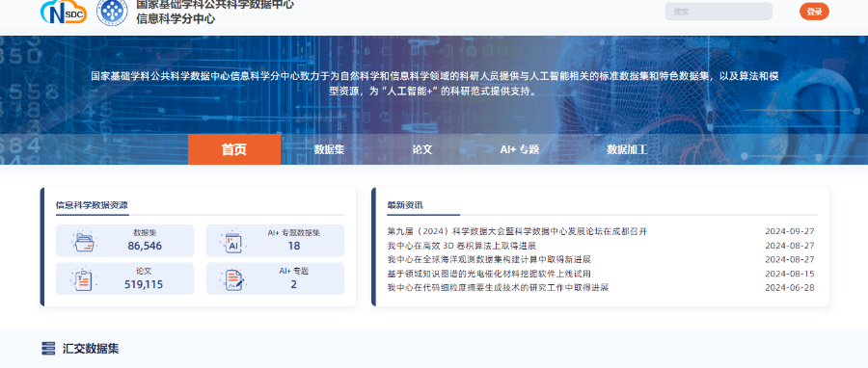This screenshot has width=868, height=368.
Task: Open news about 高效 3D 卷积算法
Action: (462, 246)
